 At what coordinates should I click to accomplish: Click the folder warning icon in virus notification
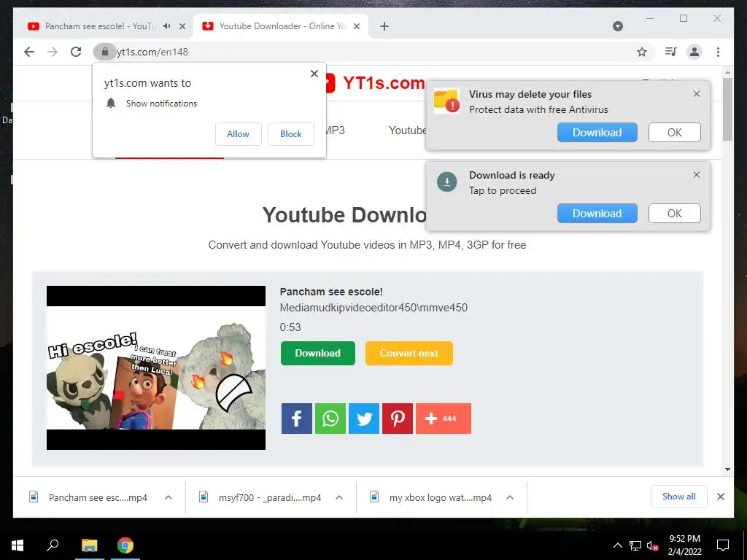click(447, 101)
